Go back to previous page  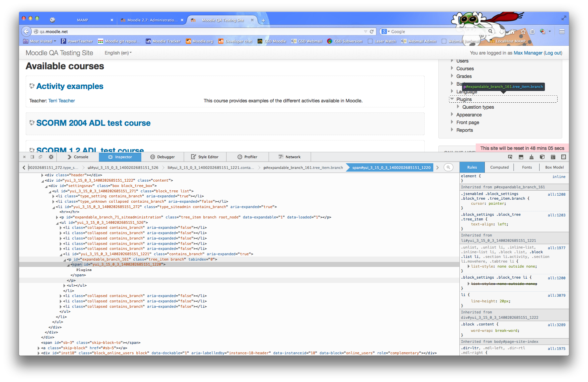coord(26,31)
